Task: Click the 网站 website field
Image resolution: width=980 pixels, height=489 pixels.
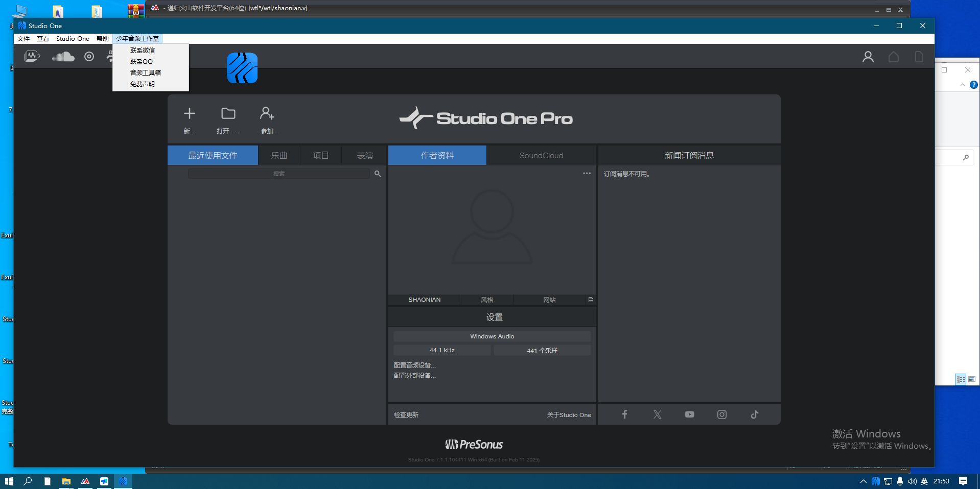Action: (549, 300)
